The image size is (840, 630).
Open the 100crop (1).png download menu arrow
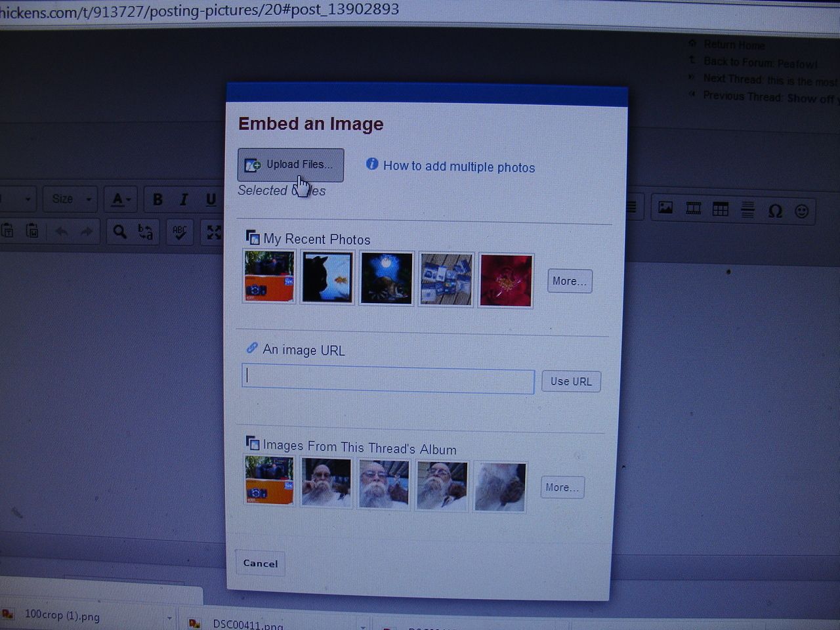(x=169, y=618)
